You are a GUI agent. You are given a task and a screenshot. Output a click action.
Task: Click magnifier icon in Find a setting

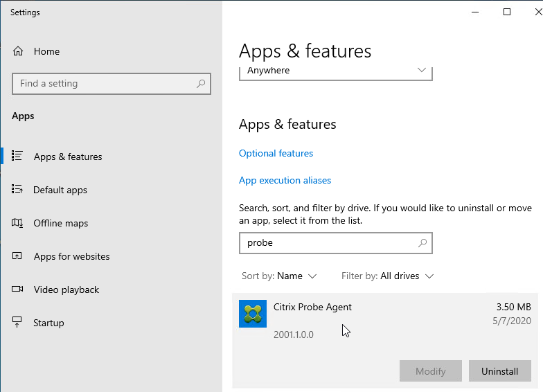pyautogui.click(x=201, y=83)
